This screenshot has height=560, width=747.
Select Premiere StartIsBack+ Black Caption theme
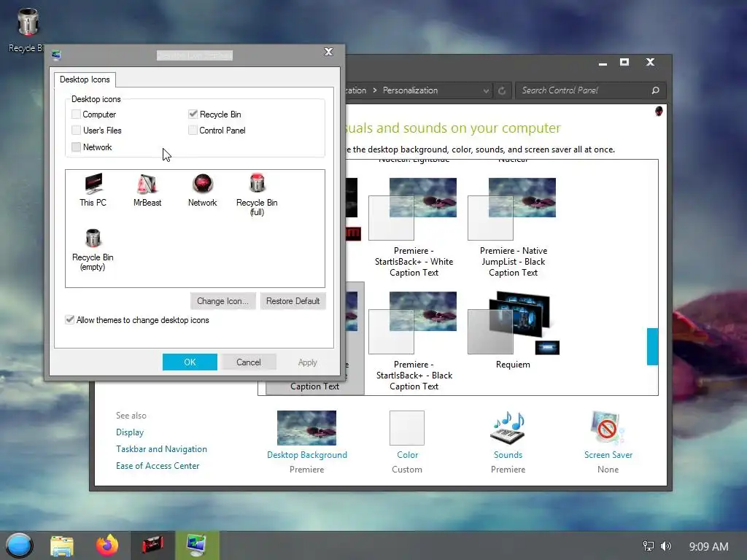pyautogui.click(x=414, y=341)
